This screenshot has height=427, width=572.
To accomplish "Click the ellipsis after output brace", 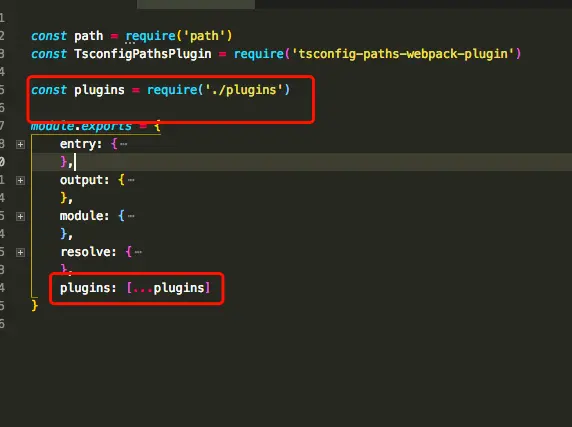I will (131, 180).
